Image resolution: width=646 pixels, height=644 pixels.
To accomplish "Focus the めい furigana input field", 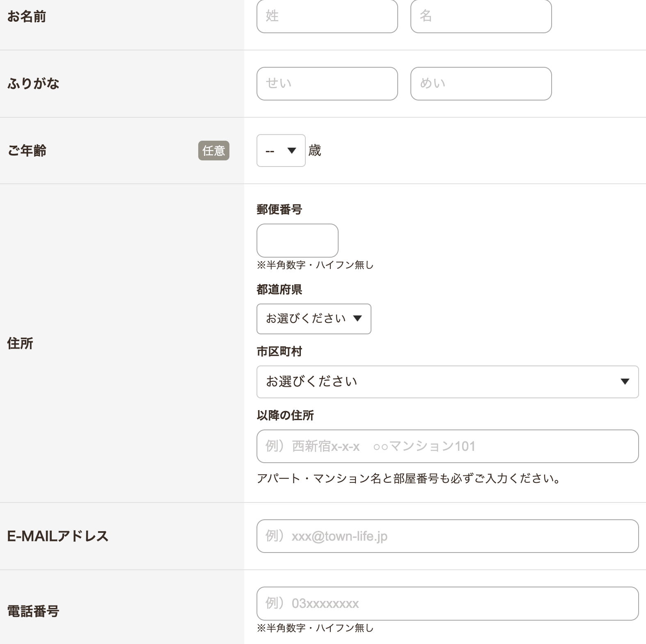I will pos(481,84).
